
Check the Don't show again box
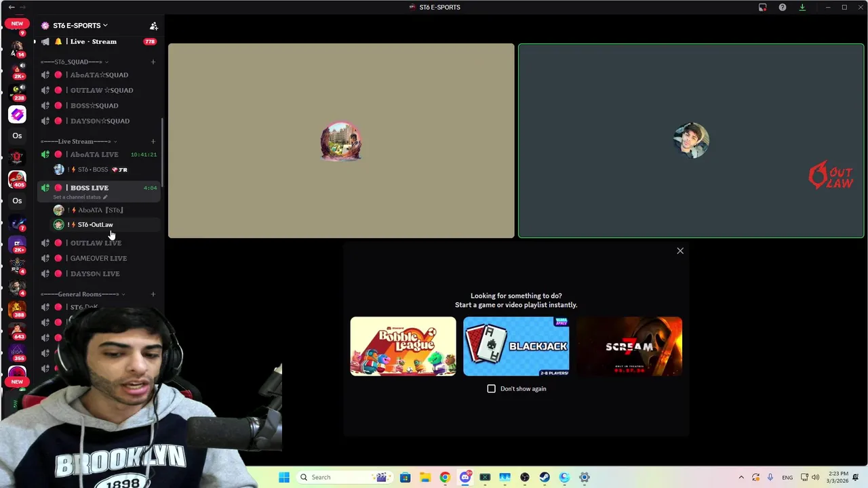coord(492,388)
